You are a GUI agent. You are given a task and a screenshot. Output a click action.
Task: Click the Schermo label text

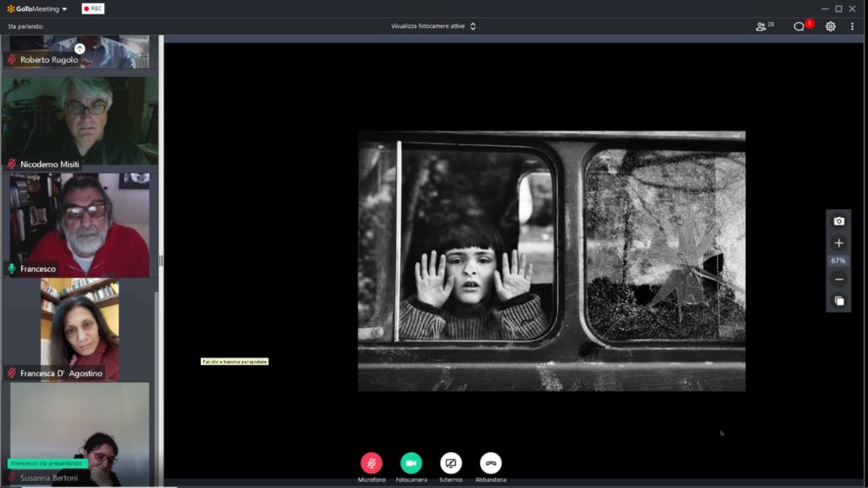[451, 480]
